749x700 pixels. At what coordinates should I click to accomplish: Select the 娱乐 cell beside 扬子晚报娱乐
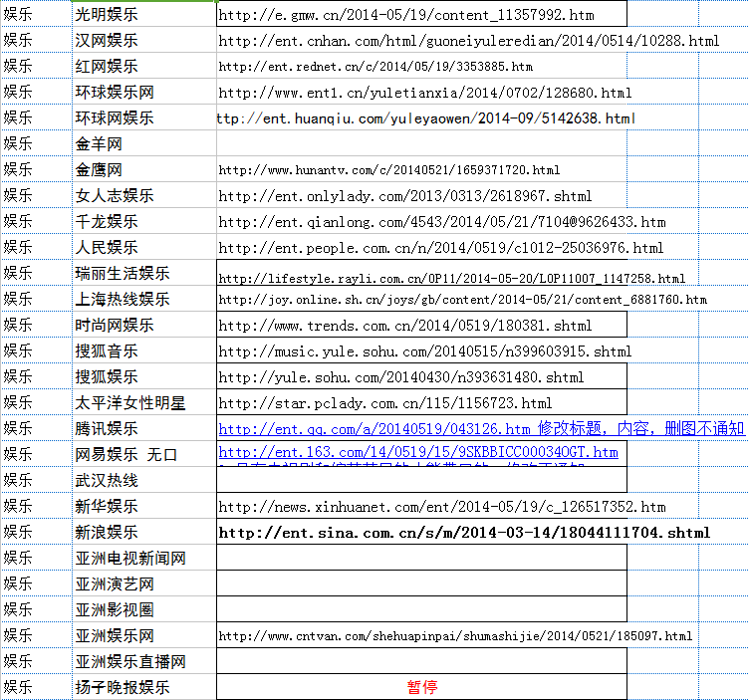point(36,687)
